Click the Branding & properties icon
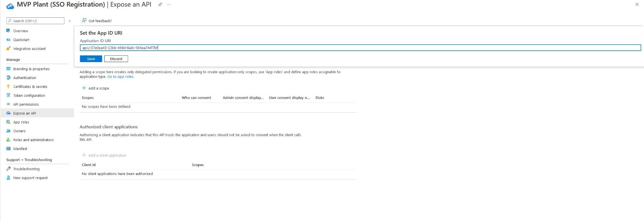 pyautogui.click(x=8, y=69)
